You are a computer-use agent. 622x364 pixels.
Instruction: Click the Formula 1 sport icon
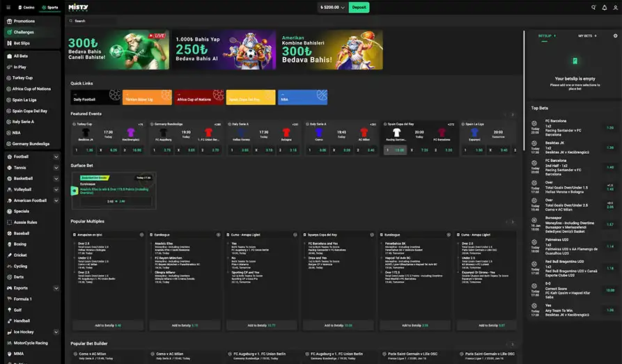pyautogui.click(x=10, y=299)
